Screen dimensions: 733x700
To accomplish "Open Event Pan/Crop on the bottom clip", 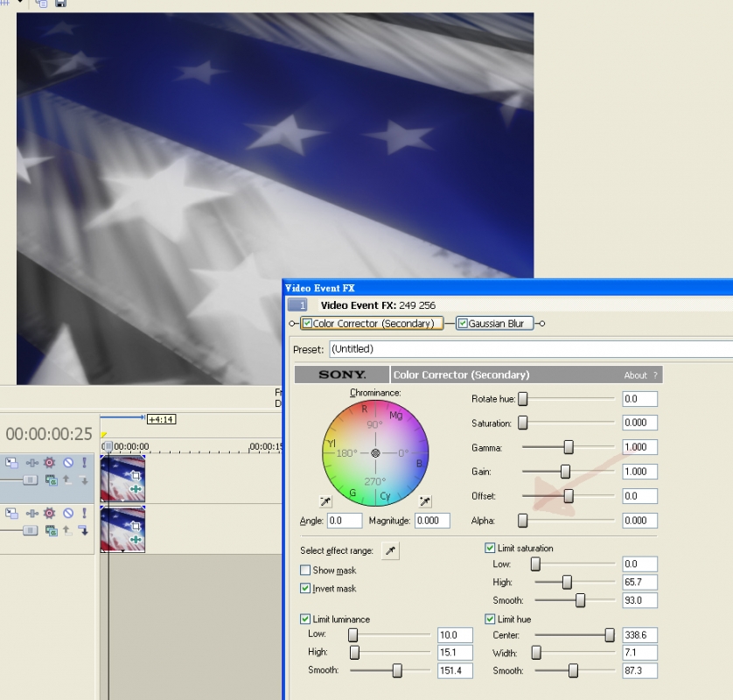I will (136, 526).
